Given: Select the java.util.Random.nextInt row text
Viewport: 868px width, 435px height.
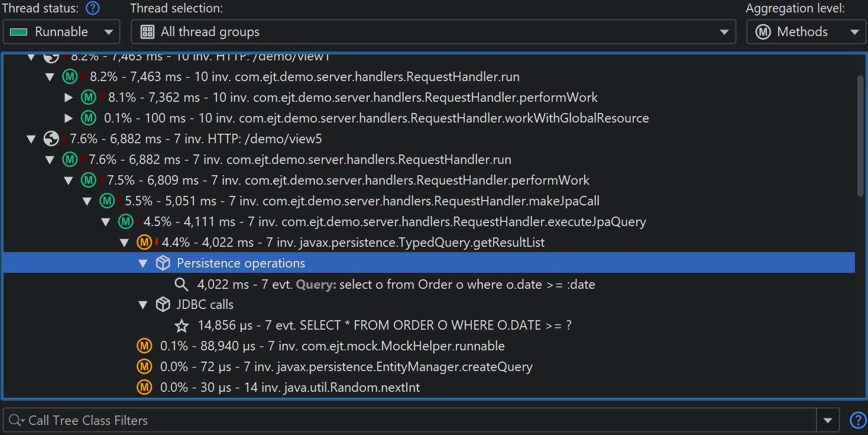Looking at the screenshot, I should [x=290, y=387].
